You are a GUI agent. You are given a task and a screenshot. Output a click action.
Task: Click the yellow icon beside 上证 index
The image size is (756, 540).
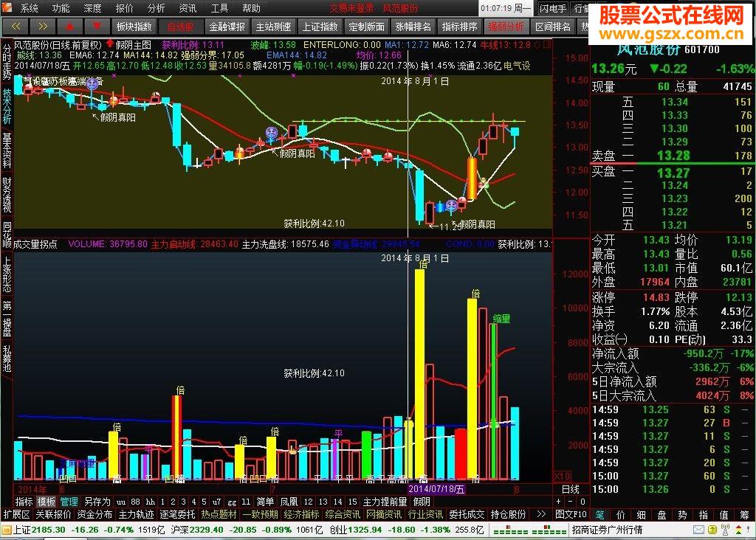pos(6,530)
